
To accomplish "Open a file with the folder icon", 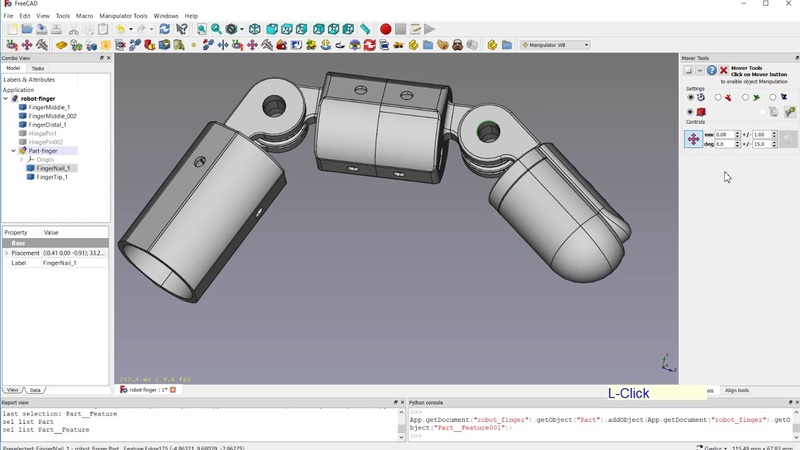I will click(x=27, y=29).
